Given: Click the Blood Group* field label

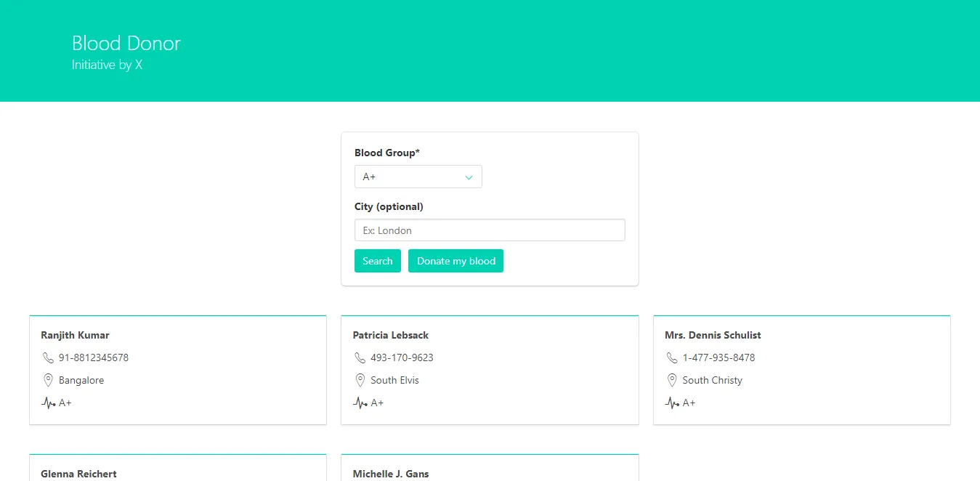Looking at the screenshot, I should pos(387,153).
